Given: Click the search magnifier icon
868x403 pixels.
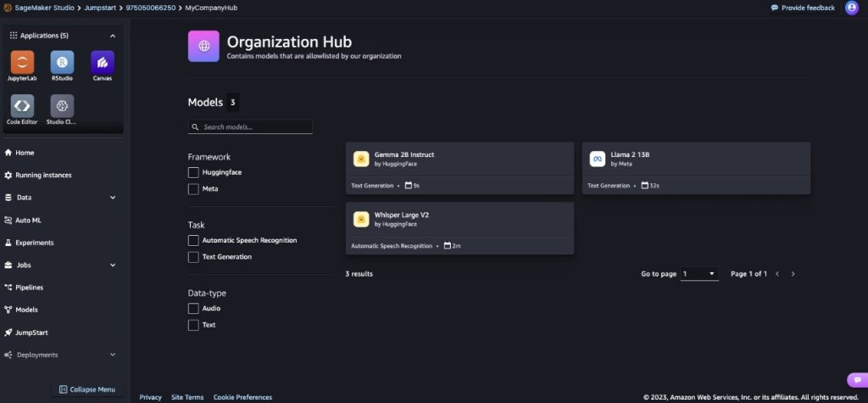Looking at the screenshot, I should (x=195, y=127).
